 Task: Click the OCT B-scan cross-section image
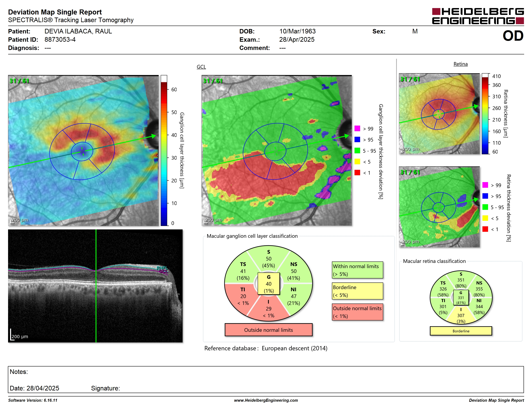95,286
